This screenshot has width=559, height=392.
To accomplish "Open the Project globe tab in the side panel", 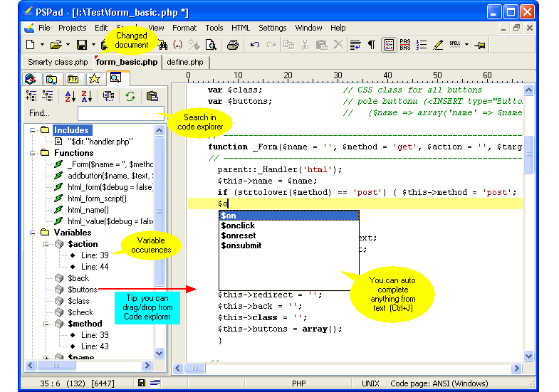I will coord(31,79).
